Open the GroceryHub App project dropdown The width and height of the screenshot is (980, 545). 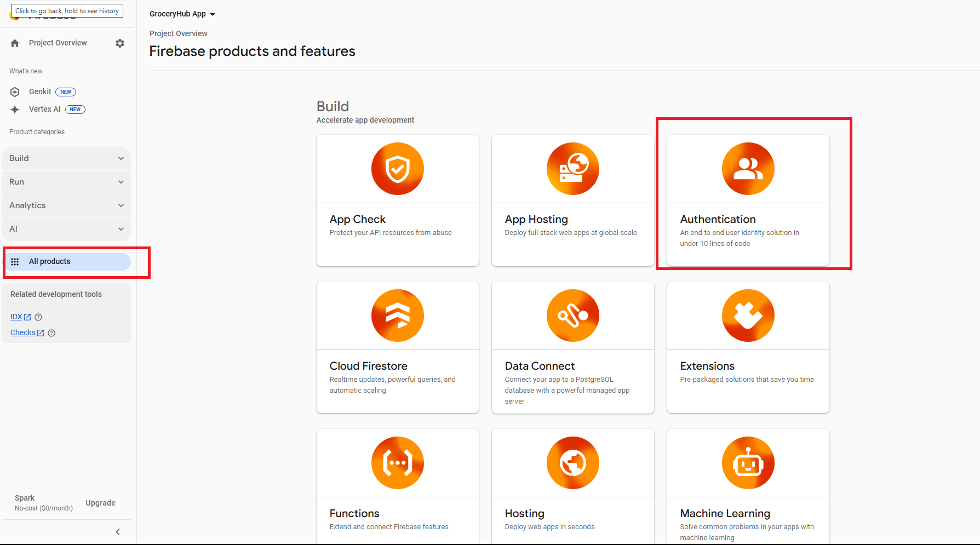point(182,14)
